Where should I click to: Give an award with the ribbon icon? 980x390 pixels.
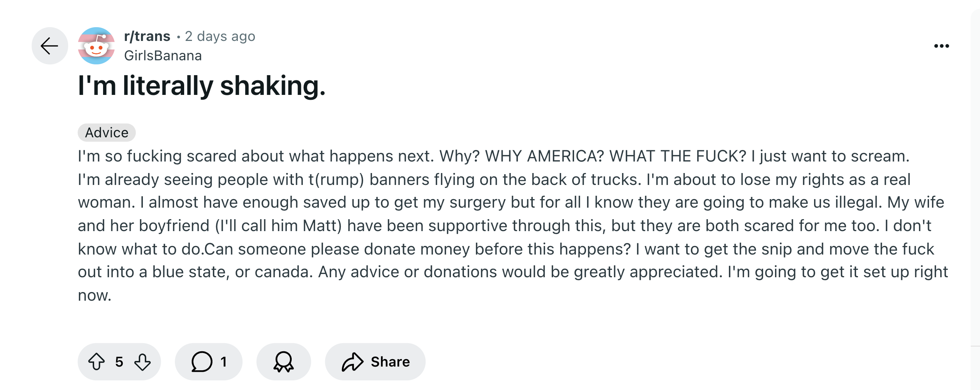tap(284, 361)
